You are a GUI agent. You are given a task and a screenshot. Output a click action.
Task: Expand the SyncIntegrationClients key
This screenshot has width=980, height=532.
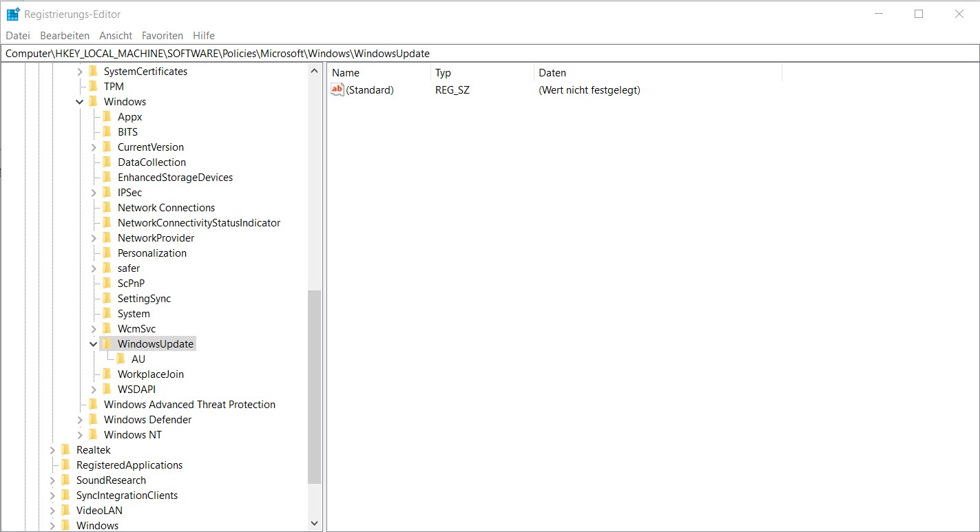click(x=52, y=496)
